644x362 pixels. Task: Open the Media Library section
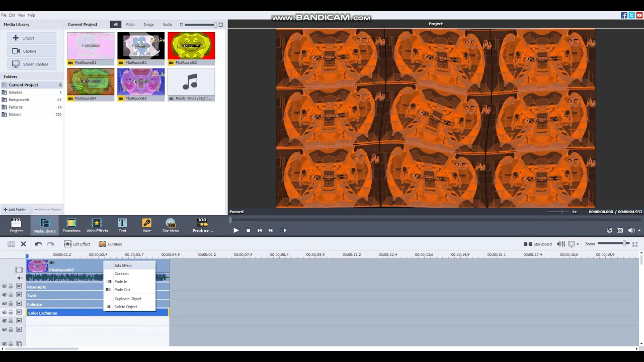click(x=45, y=226)
